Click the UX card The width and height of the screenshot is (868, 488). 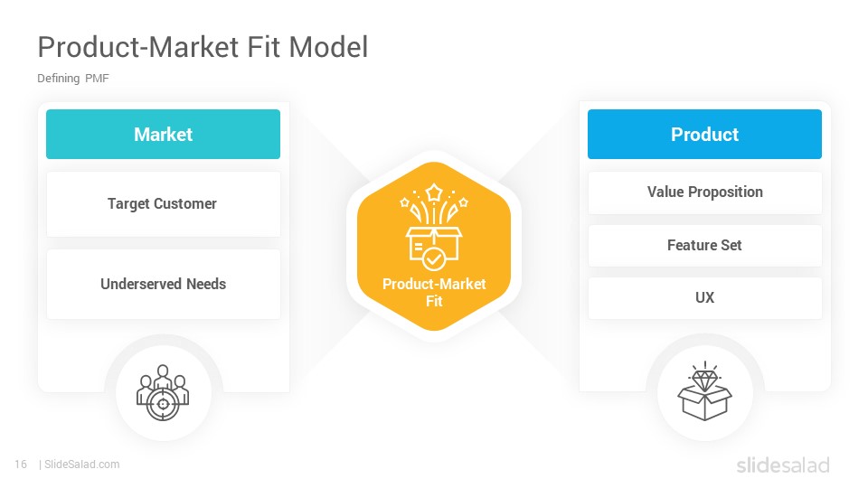pyautogui.click(x=704, y=297)
